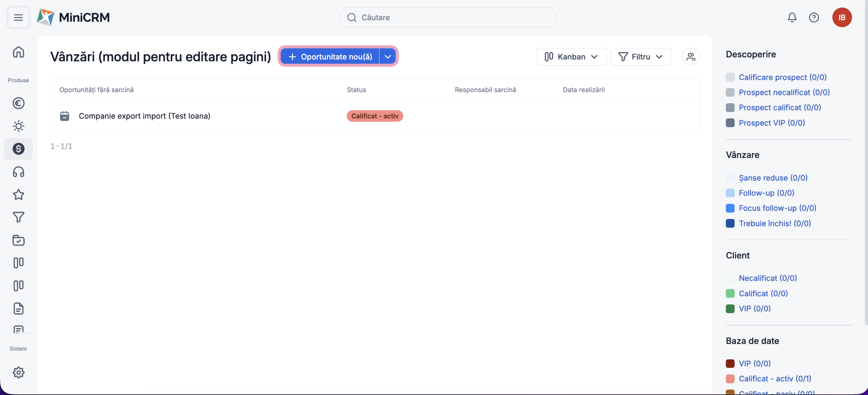Viewport: 868px width, 395px height.
Task: Open the IB user avatar menu
Action: (842, 17)
